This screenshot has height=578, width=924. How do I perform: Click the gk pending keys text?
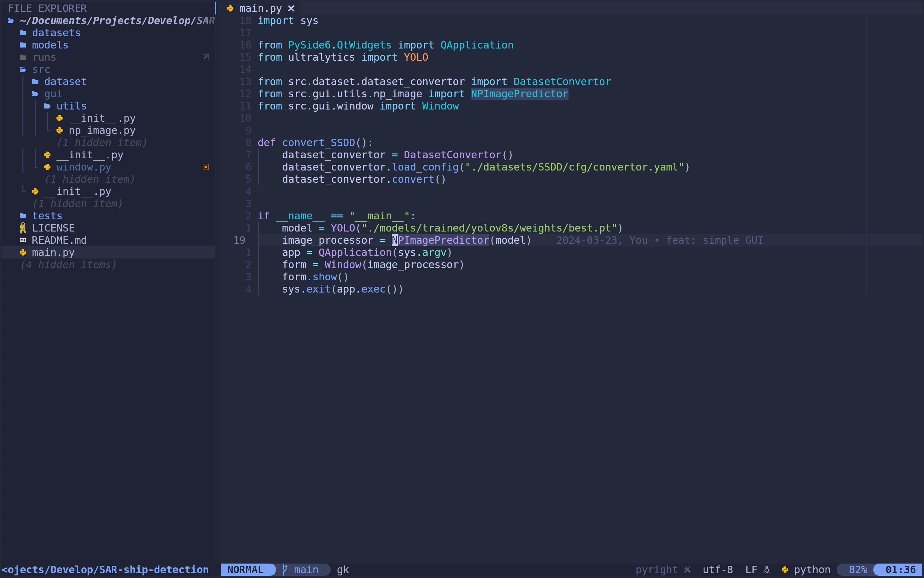(x=343, y=570)
